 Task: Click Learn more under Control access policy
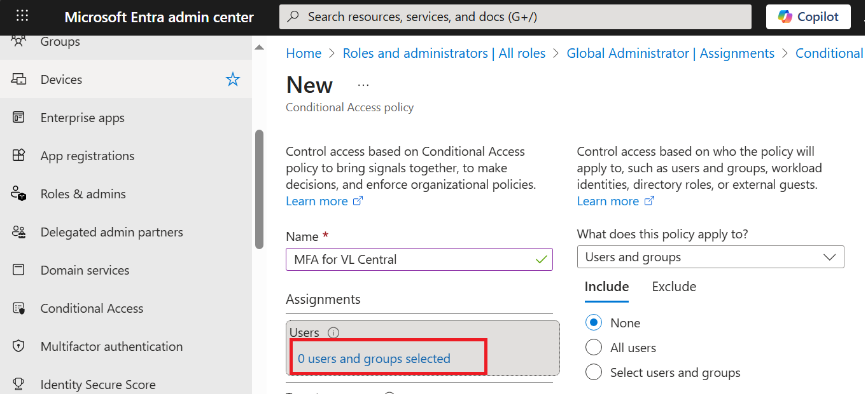coord(317,201)
